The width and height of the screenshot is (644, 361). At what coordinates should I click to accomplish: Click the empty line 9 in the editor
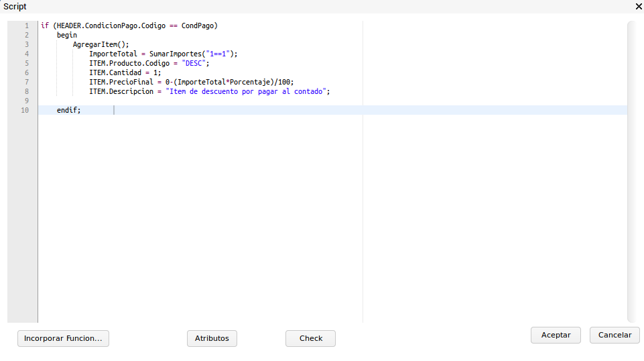click(201, 101)
